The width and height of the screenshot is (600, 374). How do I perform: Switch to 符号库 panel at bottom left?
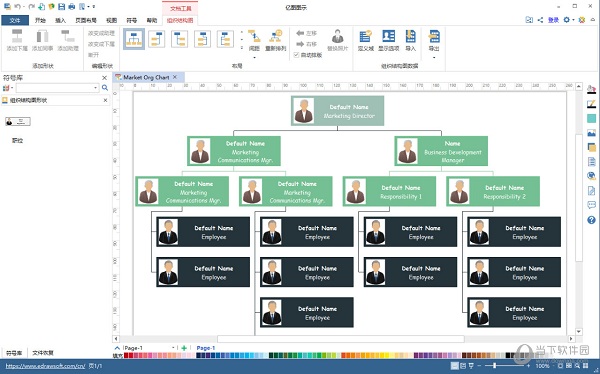coord(14,353)
